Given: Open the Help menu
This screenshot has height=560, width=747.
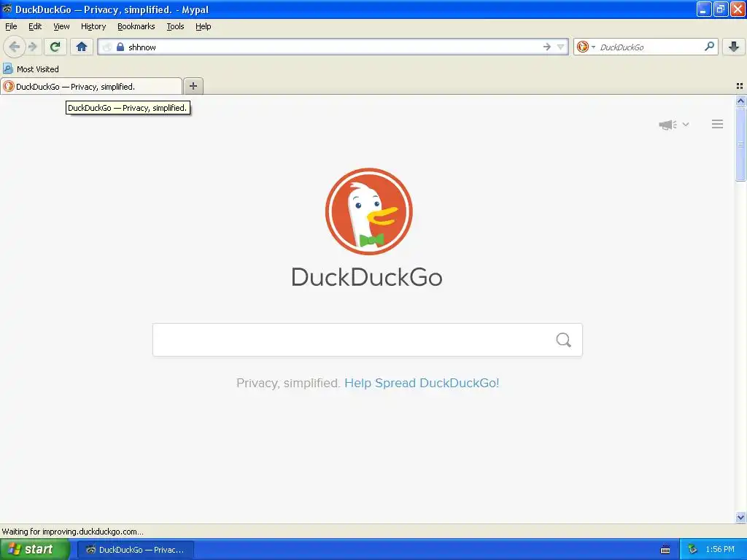Looking at the screenshot, I should (203, 26).
